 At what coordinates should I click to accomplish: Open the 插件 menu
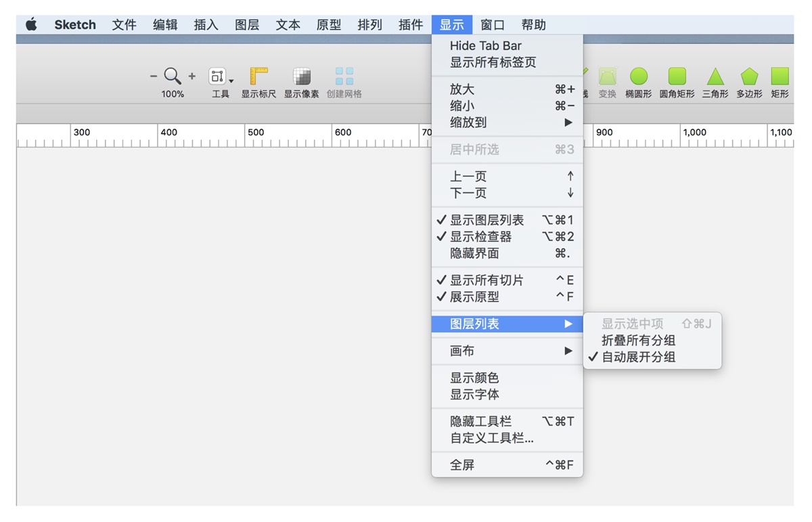tap(411, 25)
